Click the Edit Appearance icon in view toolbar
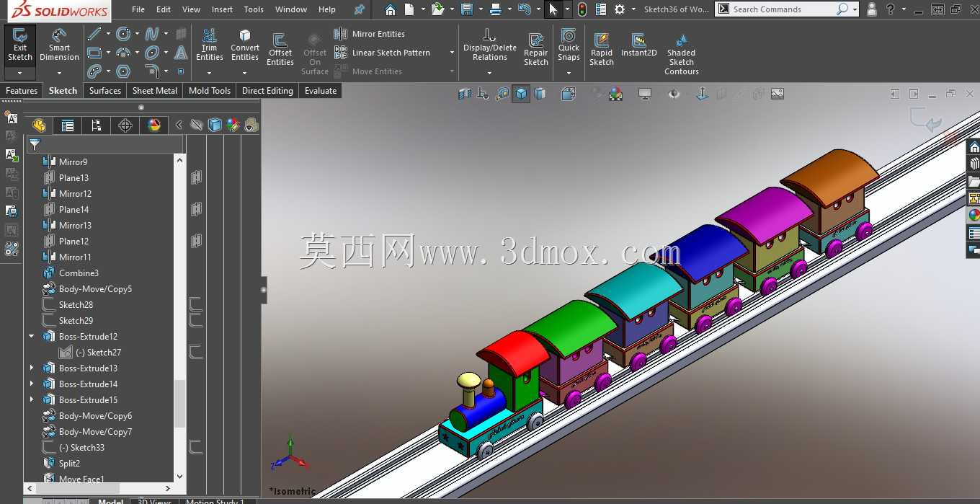 pyautogui.click(x=616, y=94)
